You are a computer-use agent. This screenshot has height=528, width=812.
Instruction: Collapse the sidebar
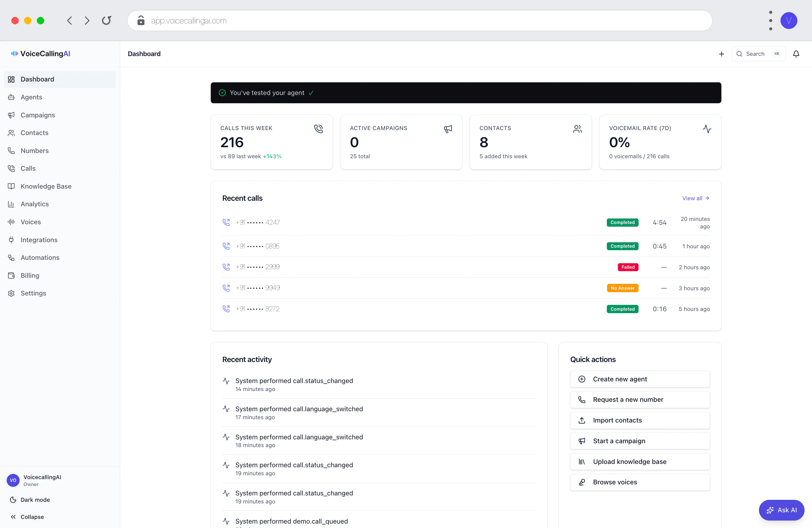pos(27,517)
